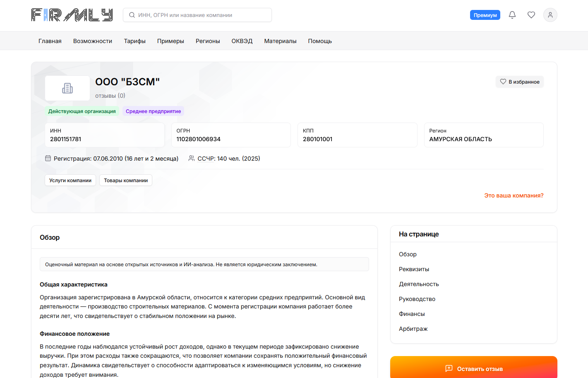Jump to Финансы section
Image resolution: width=588 pixels, height=378 pixels.
pos(412,314)
